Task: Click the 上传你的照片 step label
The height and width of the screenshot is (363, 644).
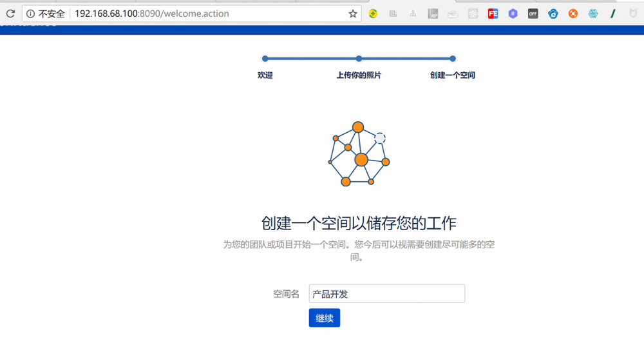Action: (x=359, y=75)
